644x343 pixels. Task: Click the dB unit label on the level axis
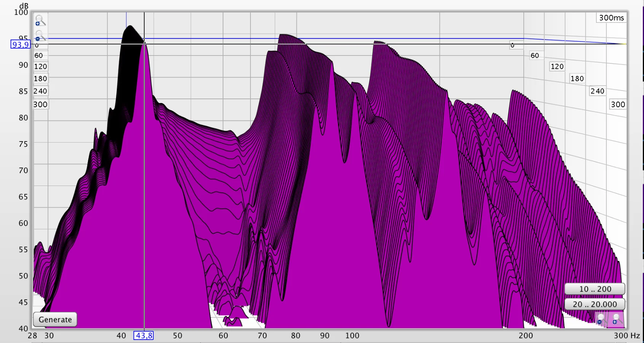(x=24, y=6)
